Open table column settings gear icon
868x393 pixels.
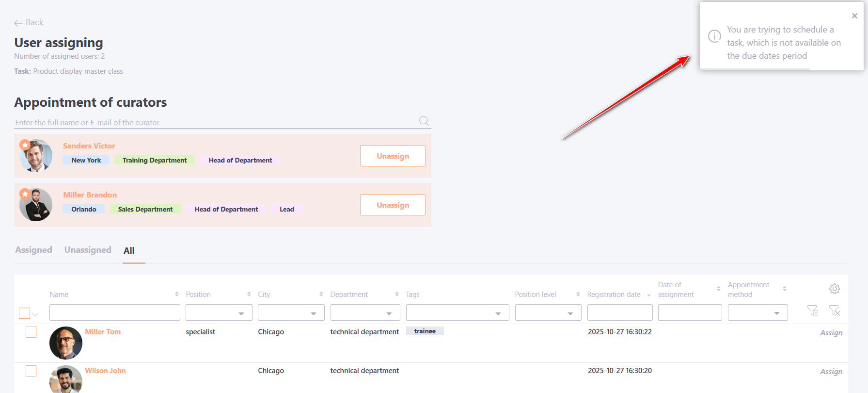834,289
